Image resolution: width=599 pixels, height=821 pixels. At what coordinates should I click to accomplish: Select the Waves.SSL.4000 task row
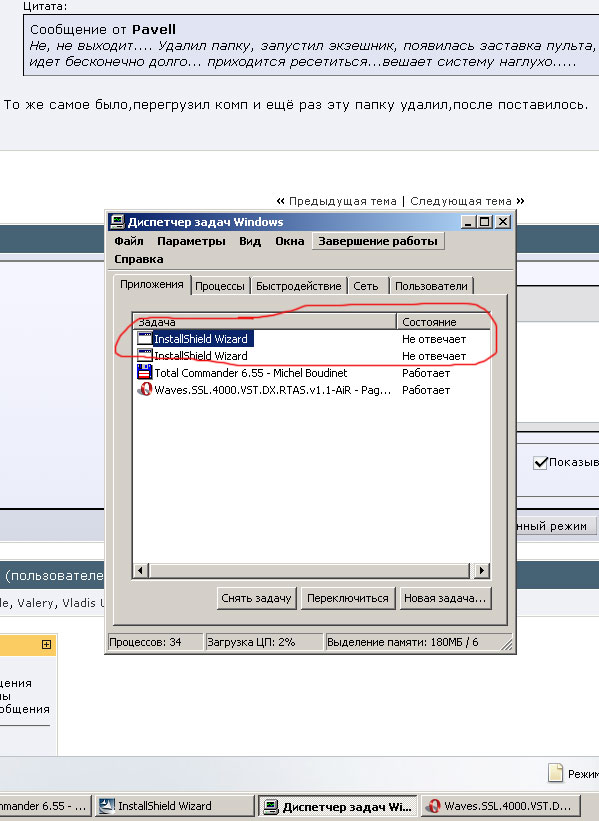tap(312, 390)
